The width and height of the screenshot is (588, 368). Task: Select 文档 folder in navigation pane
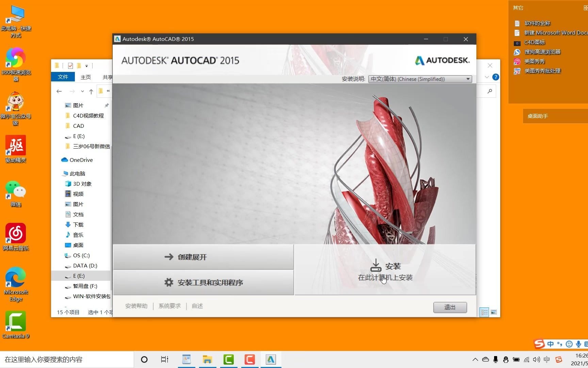pos(78,215)
